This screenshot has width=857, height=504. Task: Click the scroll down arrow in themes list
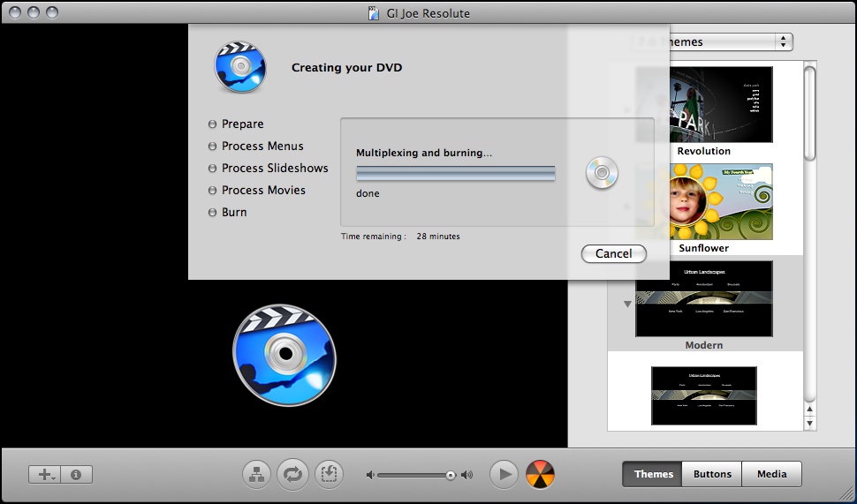click(x=810, y=423)
